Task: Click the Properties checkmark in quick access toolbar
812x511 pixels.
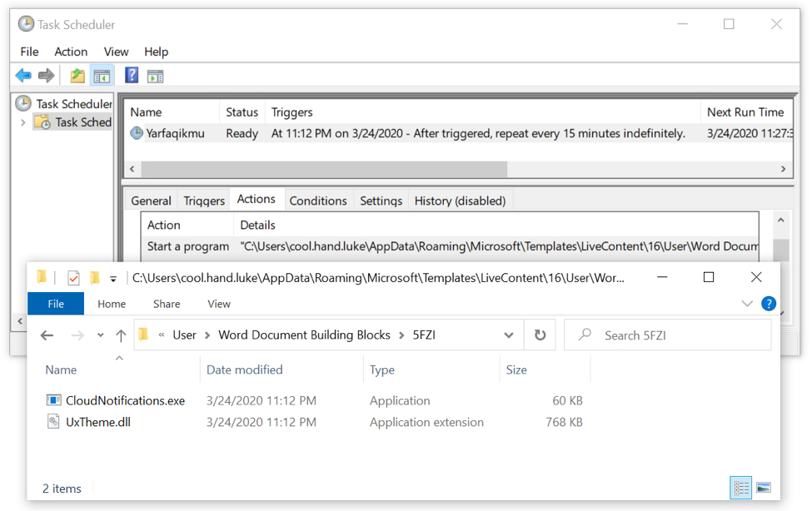Action: [73, 278]
